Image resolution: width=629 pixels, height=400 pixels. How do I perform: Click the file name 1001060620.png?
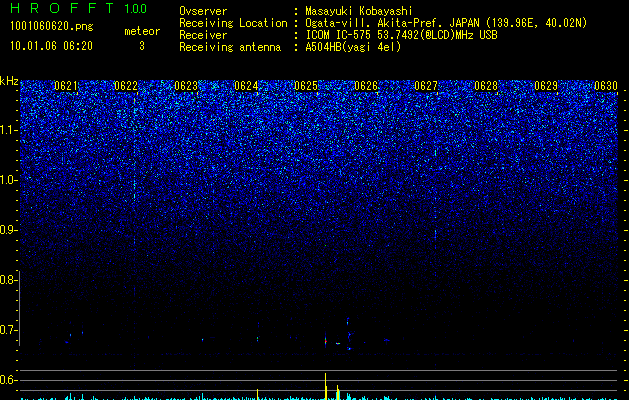[52, 26]
